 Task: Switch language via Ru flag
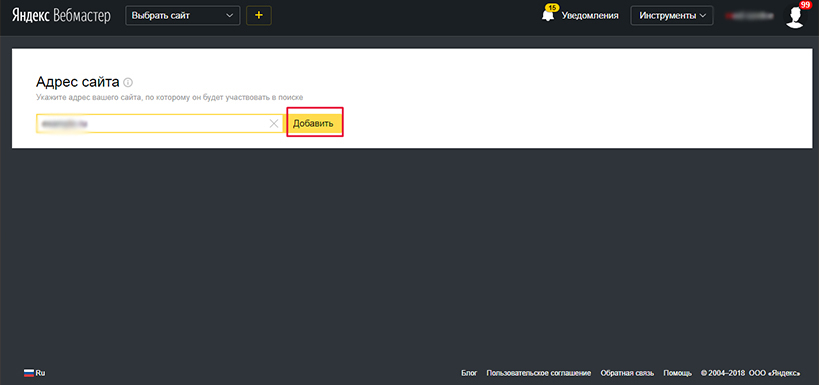click(x=34, y=373)
